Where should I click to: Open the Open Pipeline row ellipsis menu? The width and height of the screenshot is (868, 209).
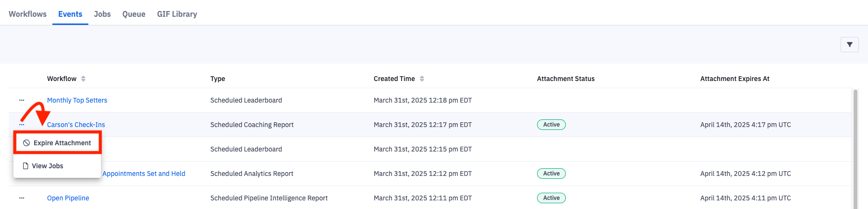coord(22,198)
